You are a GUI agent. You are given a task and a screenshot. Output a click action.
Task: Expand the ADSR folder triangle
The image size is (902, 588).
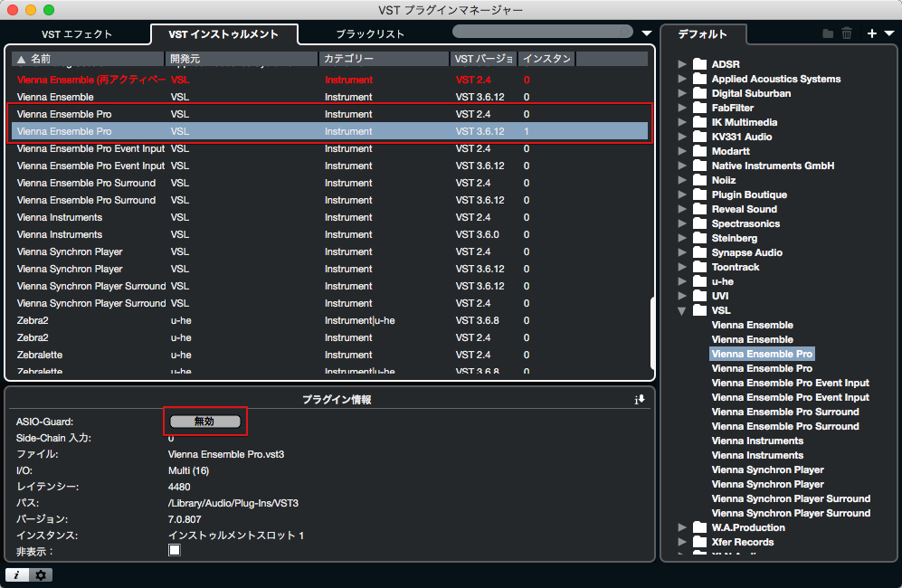coord(682,64)
